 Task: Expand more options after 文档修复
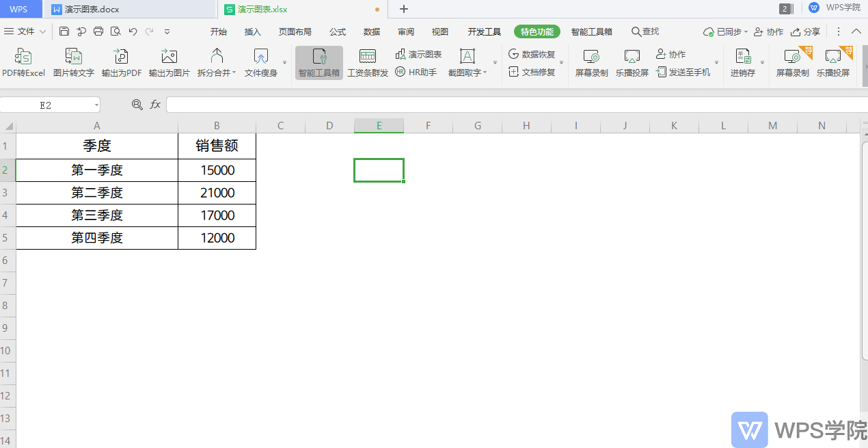[562, 63]
